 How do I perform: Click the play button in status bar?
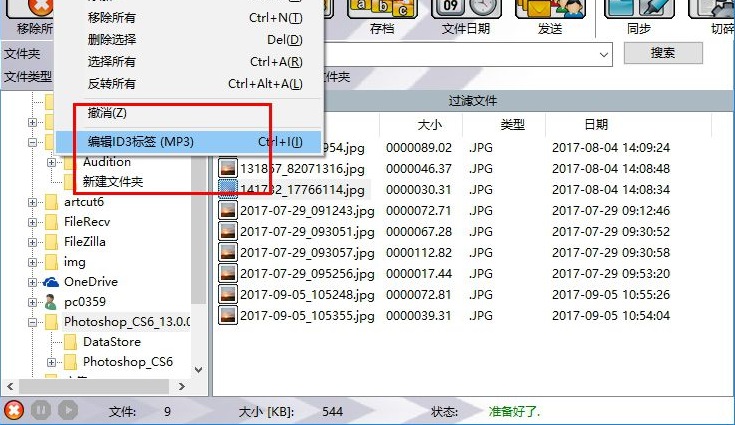[x=68, y=411]
